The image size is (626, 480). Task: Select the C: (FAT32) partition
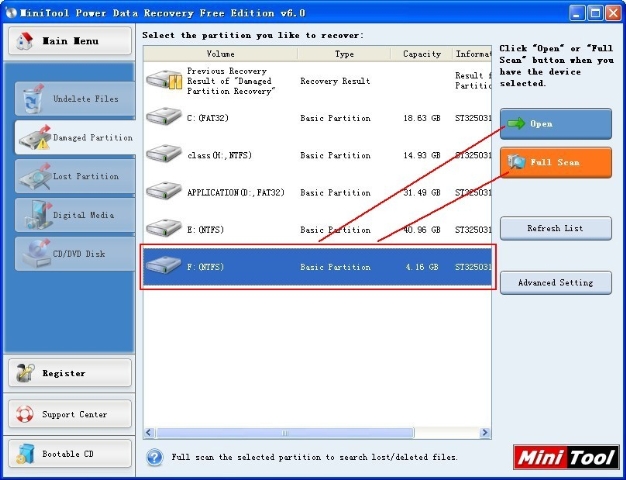point(317,118)
